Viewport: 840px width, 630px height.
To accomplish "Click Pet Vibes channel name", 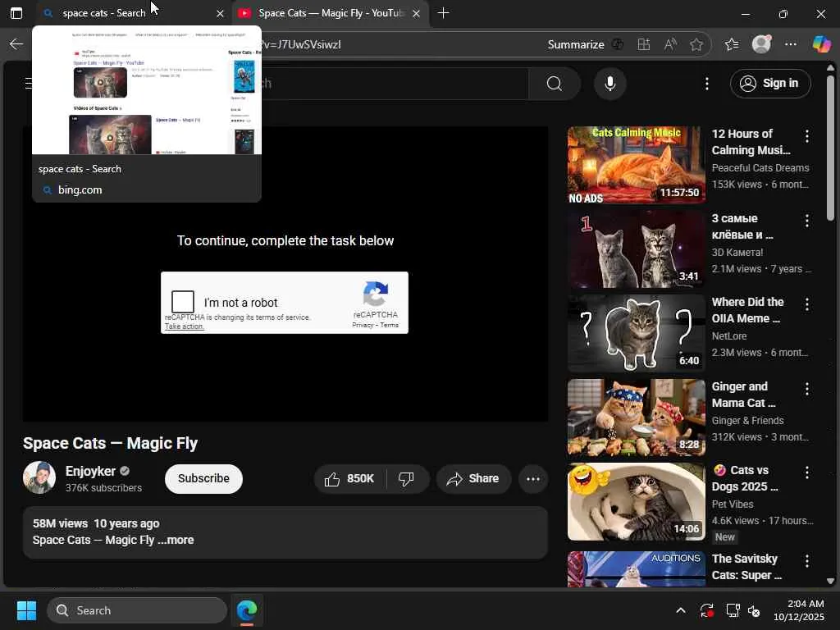I will [x=733, y=504].
